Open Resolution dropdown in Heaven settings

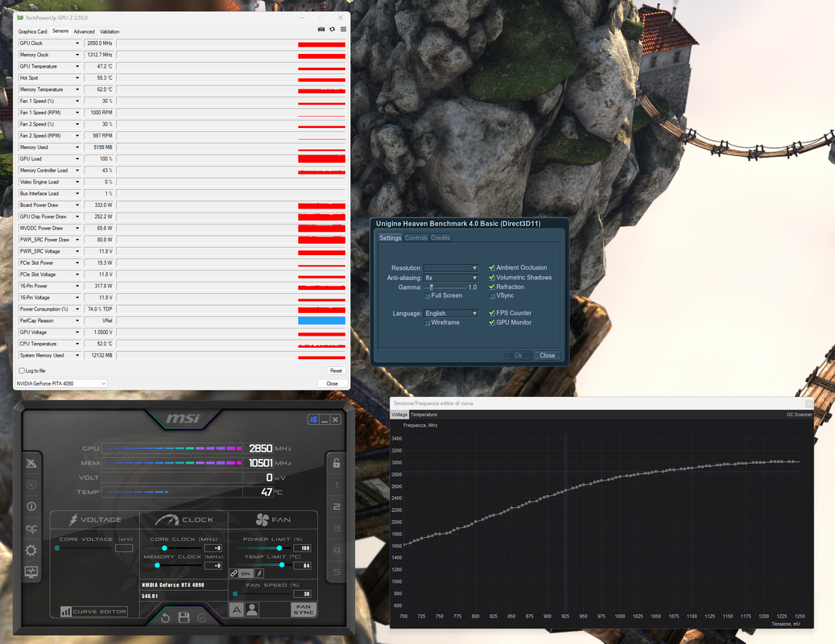(451, 268)
